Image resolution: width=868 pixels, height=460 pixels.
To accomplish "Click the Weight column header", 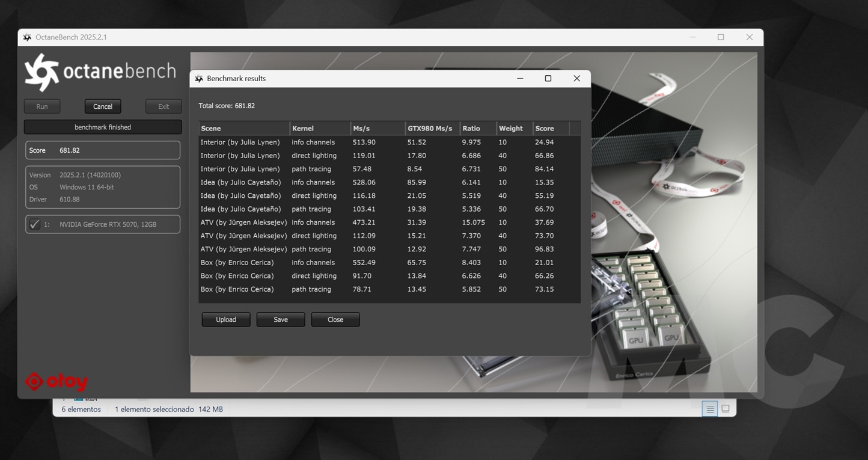I will click(515, 128).
